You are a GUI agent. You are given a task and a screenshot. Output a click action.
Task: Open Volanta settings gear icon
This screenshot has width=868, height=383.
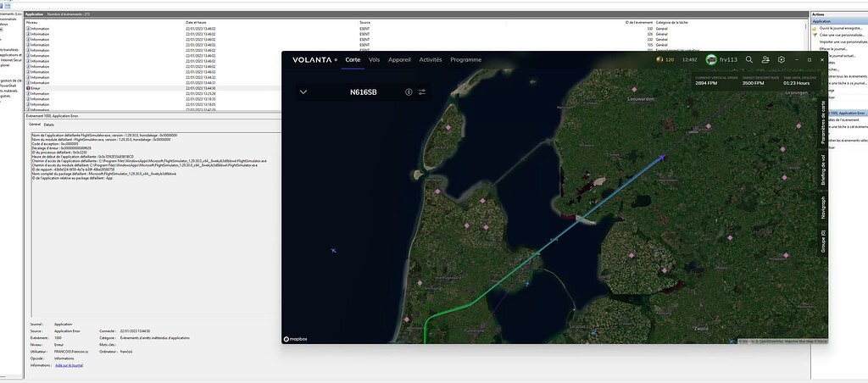click(781, 60)
